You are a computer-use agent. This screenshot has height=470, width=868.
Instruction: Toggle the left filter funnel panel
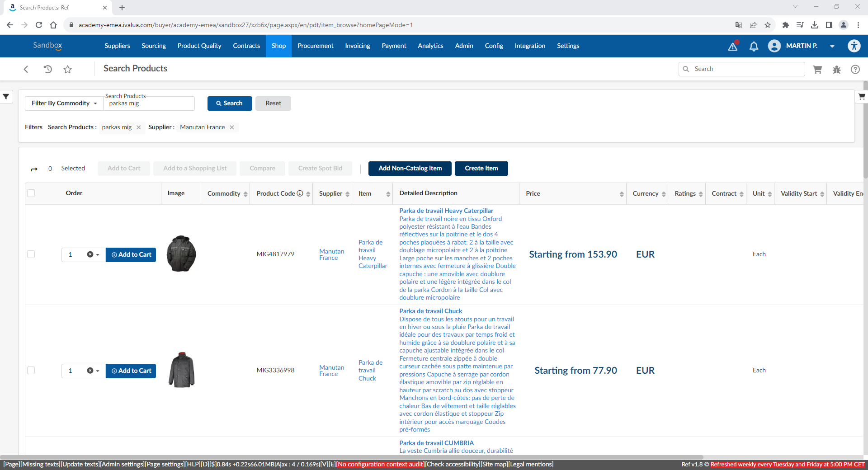6,96
